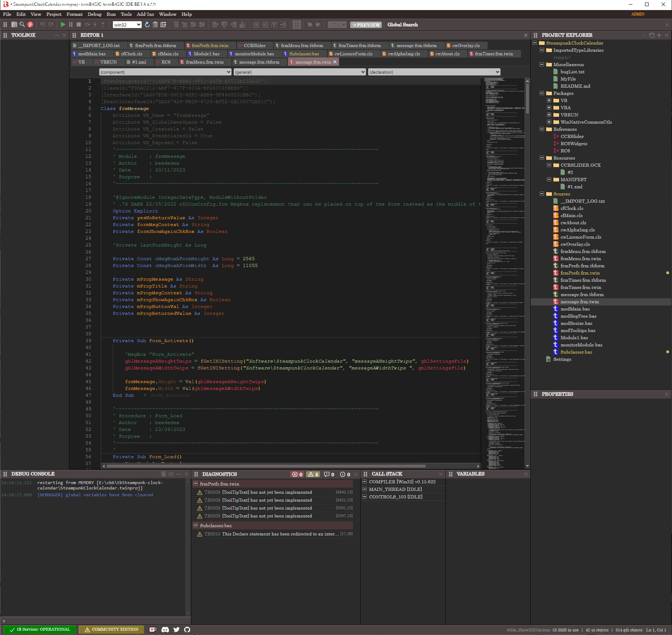Click the blue Restart compiler icon

click(147, 24)
